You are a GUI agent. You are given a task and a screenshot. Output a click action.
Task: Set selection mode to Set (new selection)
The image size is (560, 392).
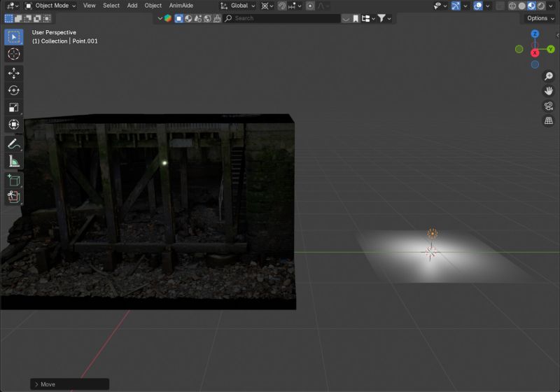(8, 18)
